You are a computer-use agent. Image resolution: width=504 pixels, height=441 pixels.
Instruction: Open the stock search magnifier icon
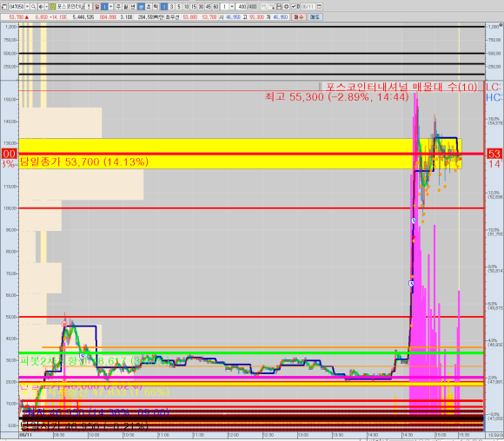pos(33,6)
